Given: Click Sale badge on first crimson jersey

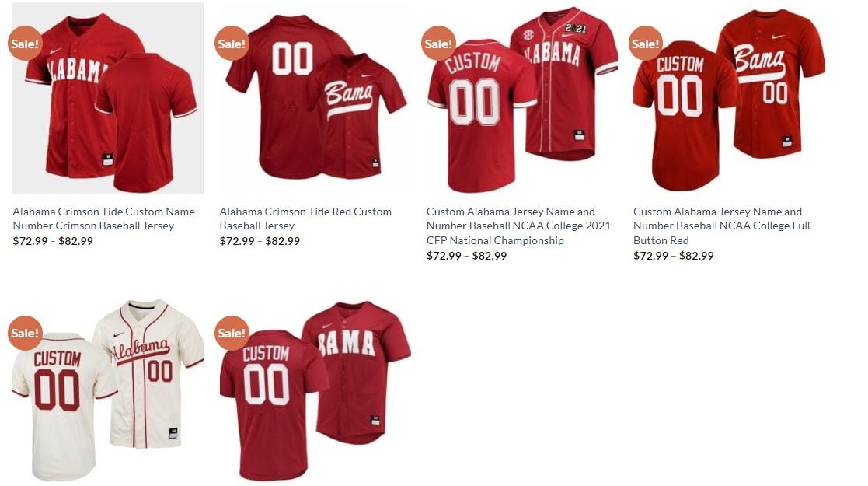Looking at the screenshot, I should coord(25,44).
